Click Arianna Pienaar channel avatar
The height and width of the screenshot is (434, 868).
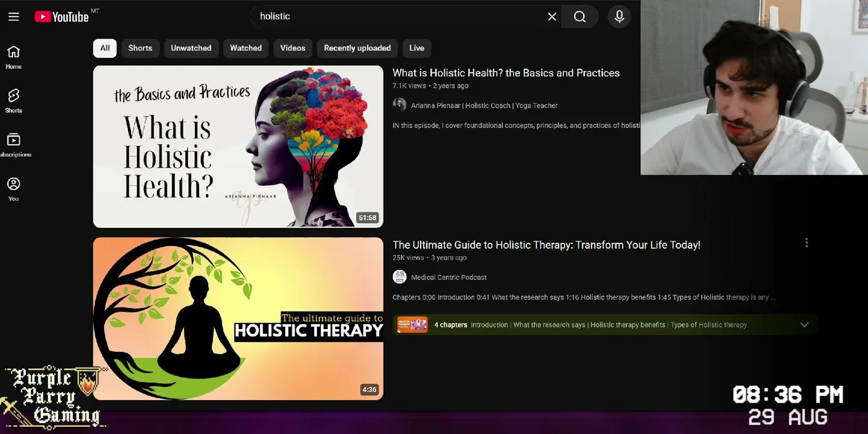coord(400,105)
